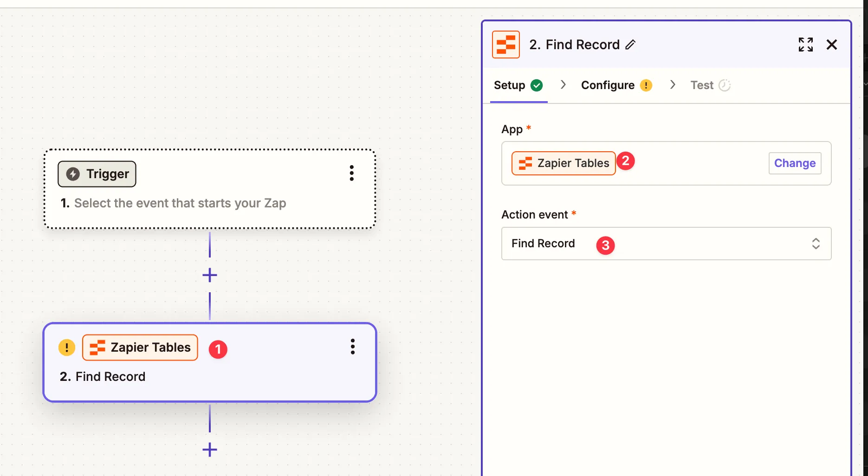
Task: Click the Change app button
Action: pyautogui.click(x=794, y=163)
